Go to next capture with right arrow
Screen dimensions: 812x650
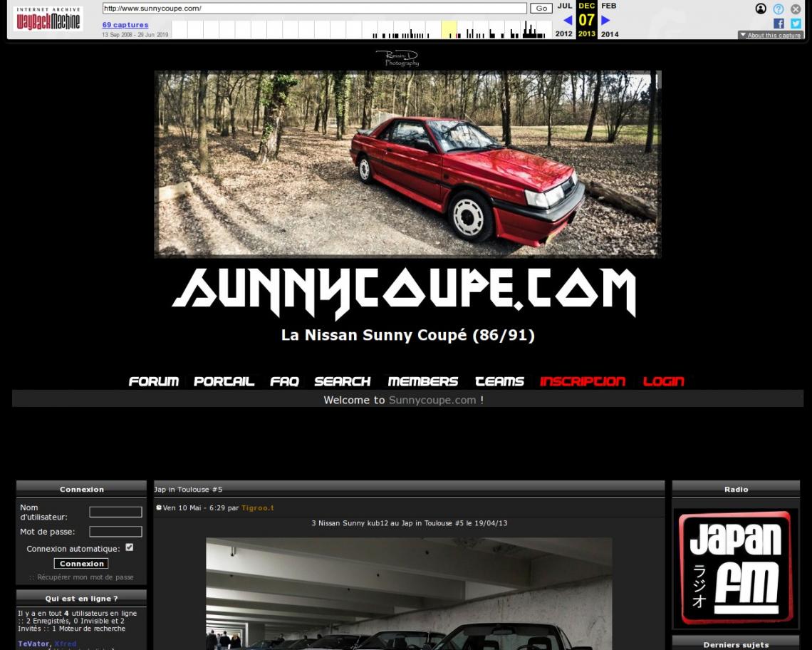coord(605,20)
